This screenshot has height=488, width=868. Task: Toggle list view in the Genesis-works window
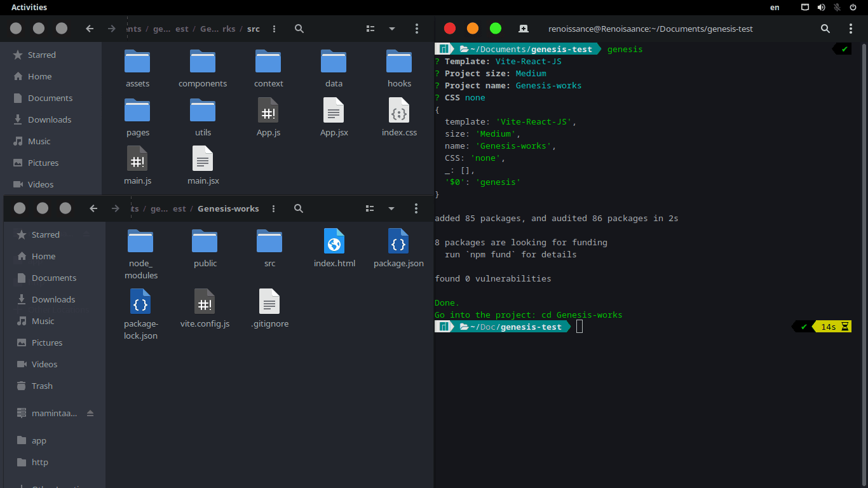[x=370, y=208]
